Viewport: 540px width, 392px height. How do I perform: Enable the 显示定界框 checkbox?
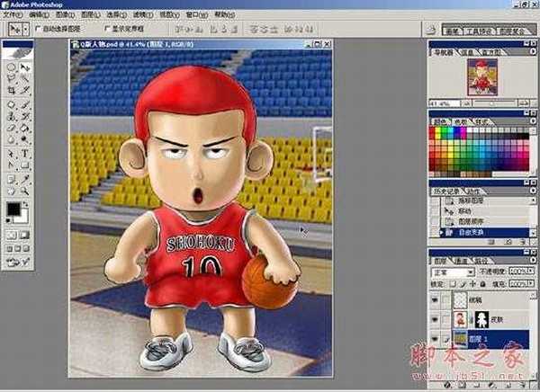pyautogui.click(x=107, y=28)
